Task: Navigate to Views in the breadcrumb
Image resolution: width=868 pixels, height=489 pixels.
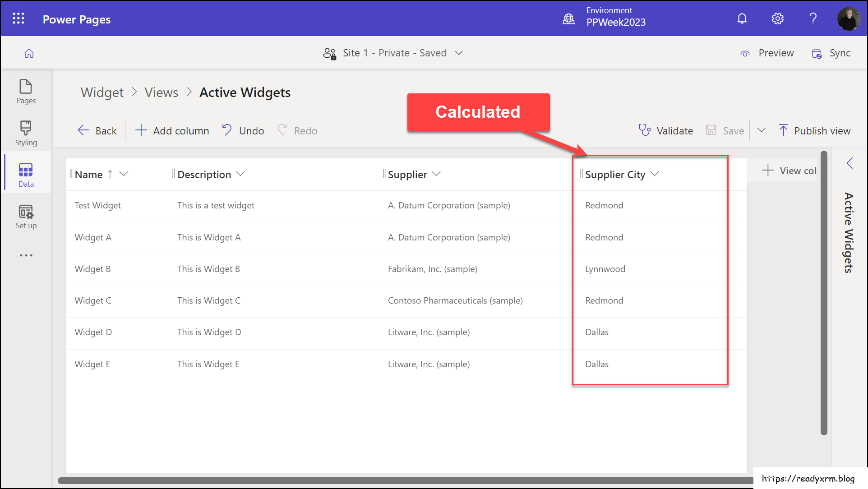Action: 161,92
